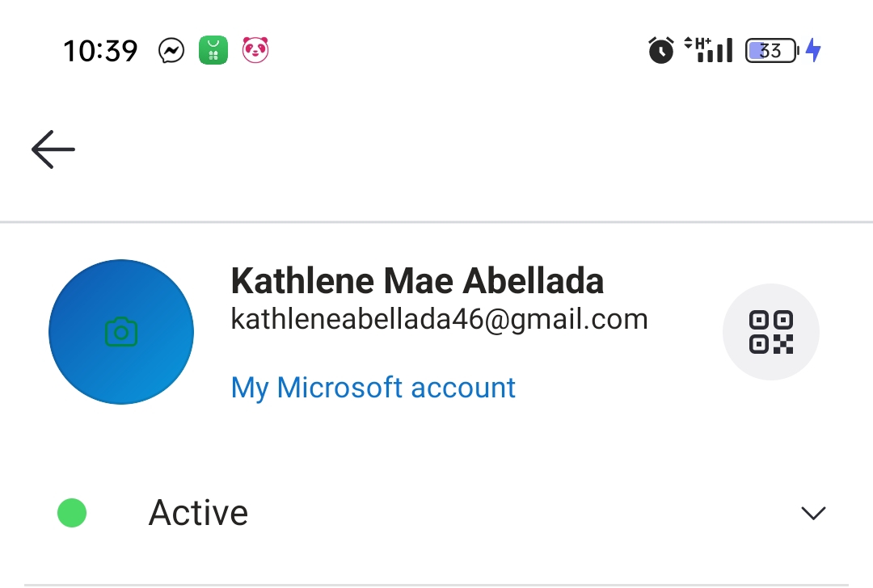This screenshot has width=873, height=588.
Task: Open the My Microsoft account link
Action: (x=373, y=388)
